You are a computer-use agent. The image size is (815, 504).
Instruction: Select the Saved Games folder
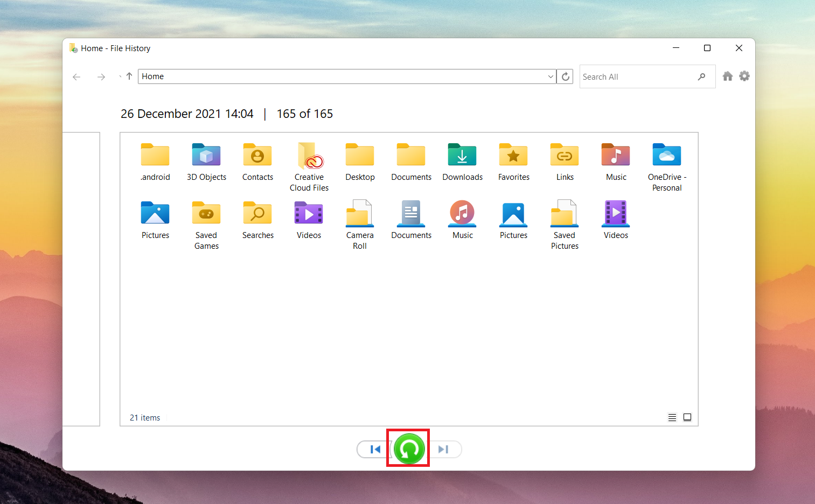[206, 213]
